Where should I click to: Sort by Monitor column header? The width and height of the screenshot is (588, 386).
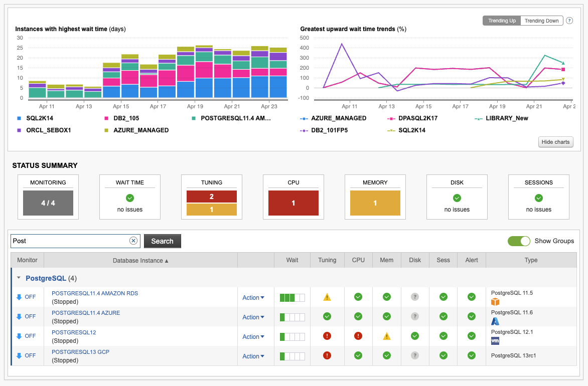(x=28, y=260)
